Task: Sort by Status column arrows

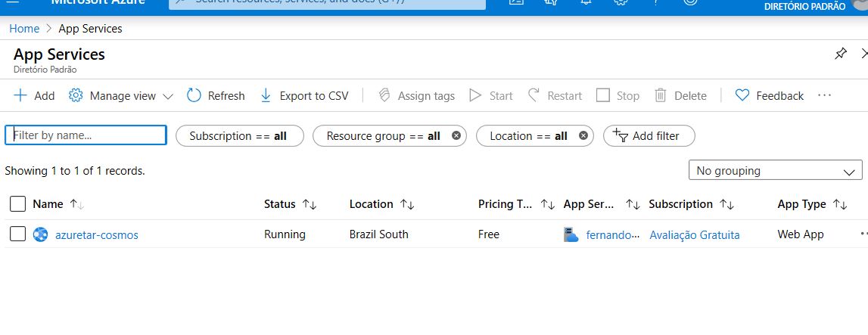Action: 310,204
